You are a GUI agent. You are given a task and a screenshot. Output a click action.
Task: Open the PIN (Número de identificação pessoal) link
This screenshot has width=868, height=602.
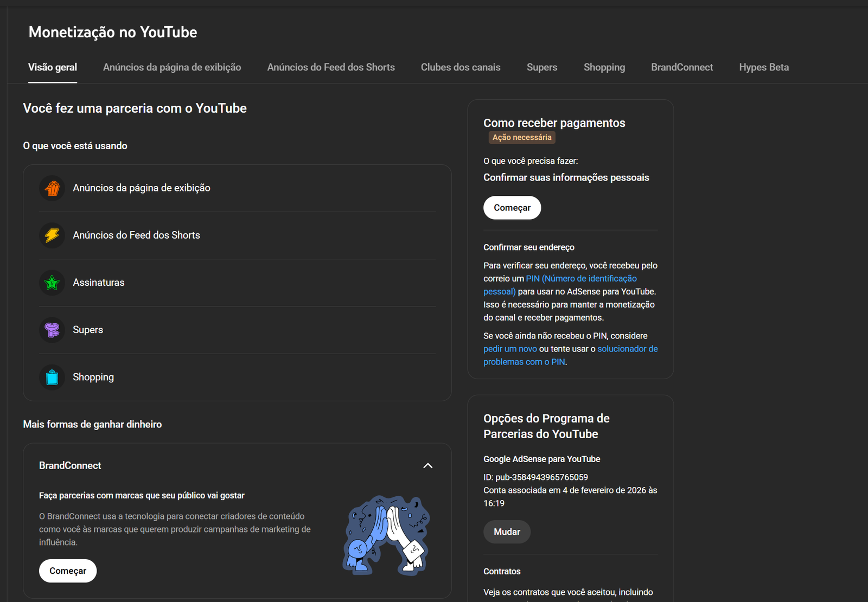tap(560, 285)
